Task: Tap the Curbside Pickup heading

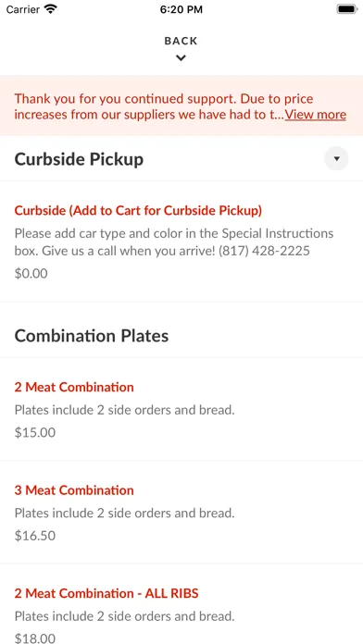Action: click(x=79, y=159)
